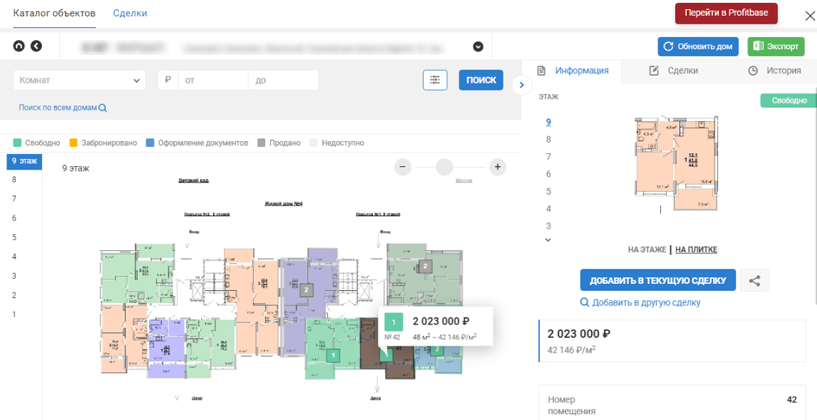Click the ПОИСК search button
Image resolution: width=817 pixels, height=420 pixels.
pos(481,80)
